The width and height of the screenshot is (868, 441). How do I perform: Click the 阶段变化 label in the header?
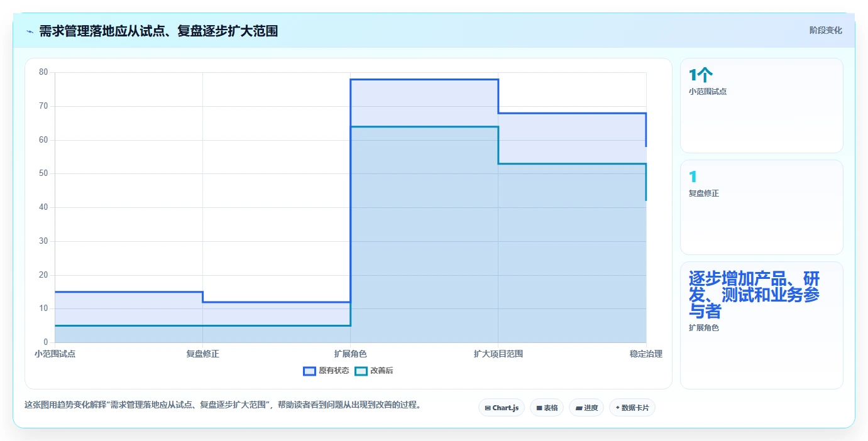pyautogui.click(x=825, y=30)
